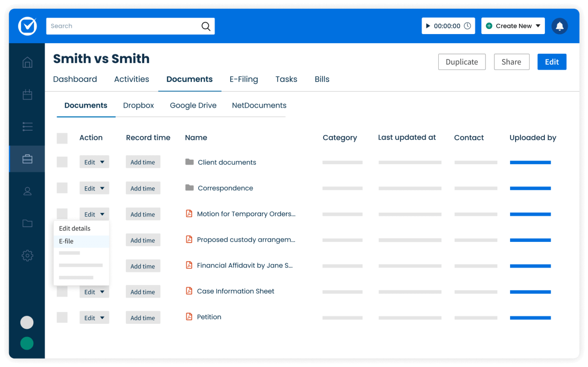This screenshot has width=588, height=367.
Task: Tick the checkbox beside Client documents
Action: point(62,162)
